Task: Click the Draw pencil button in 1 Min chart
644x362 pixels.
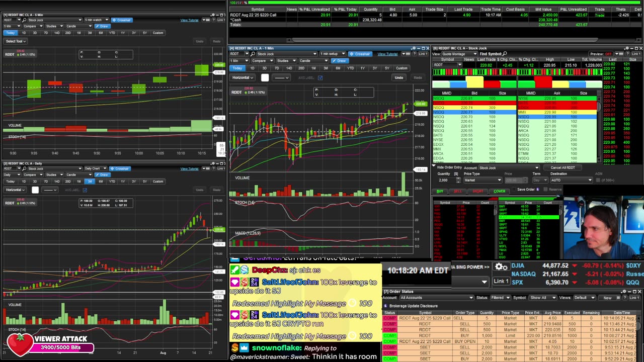Action: tap(341, 61)
